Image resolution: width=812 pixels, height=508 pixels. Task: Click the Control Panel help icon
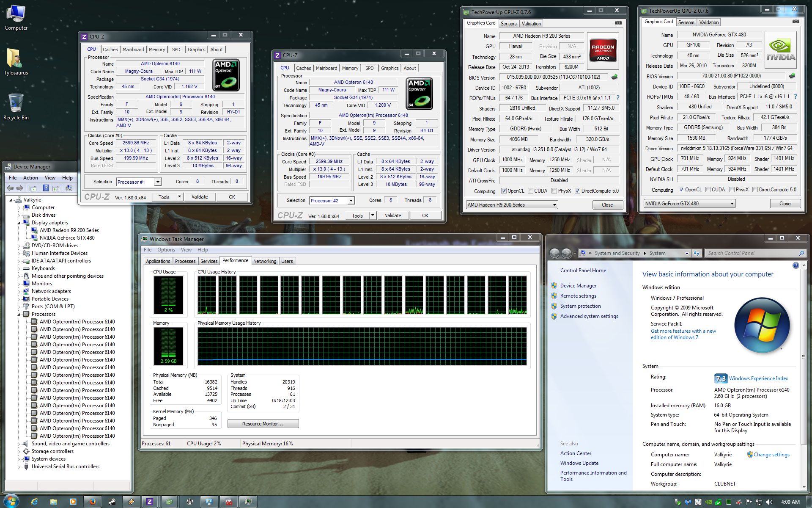click(796, 265)
